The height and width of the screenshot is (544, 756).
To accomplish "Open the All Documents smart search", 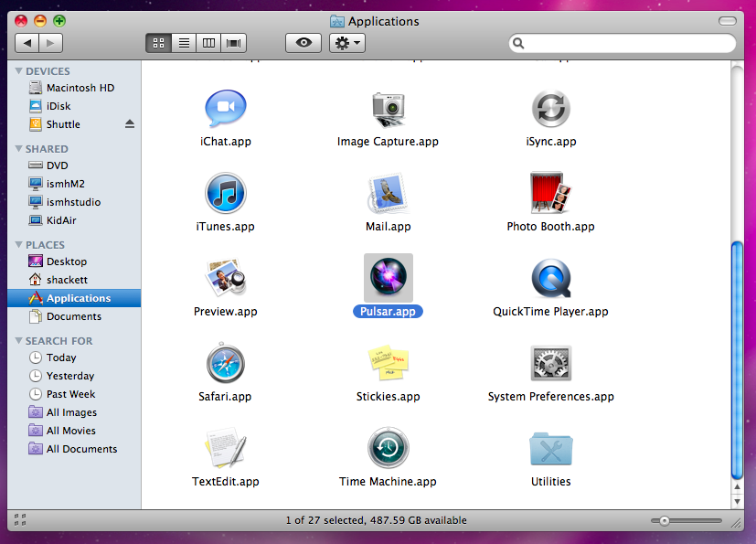I will pyautogui.click(x=74, y=449).
